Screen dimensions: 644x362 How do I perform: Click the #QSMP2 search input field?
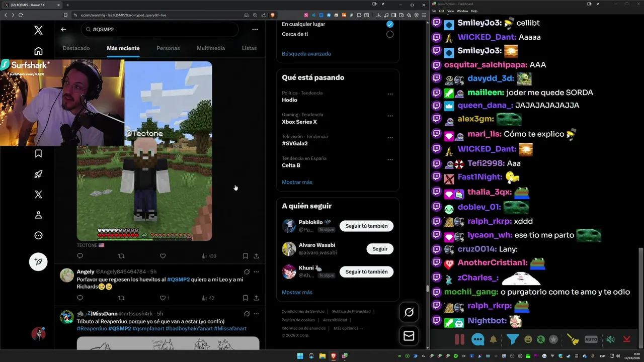(x=159, y=29)
